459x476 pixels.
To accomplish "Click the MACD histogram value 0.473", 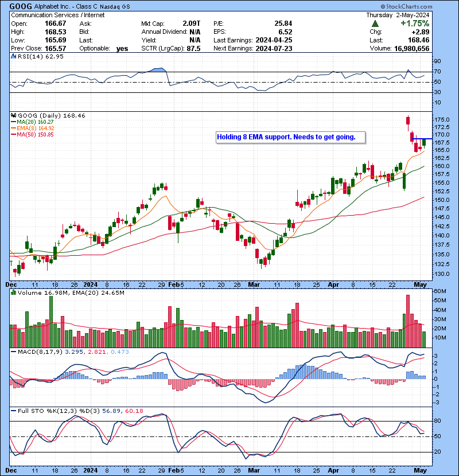I will (x=120, y=352).
